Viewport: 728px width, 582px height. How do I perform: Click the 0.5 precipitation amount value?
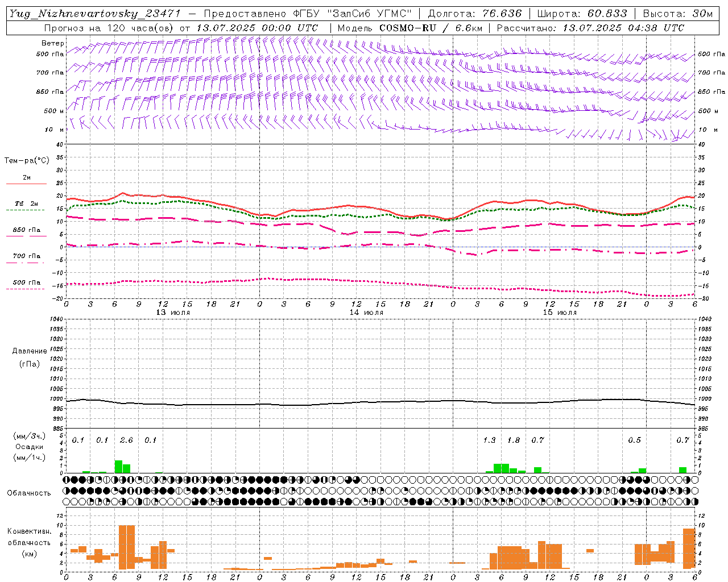[x=634, y=440]
